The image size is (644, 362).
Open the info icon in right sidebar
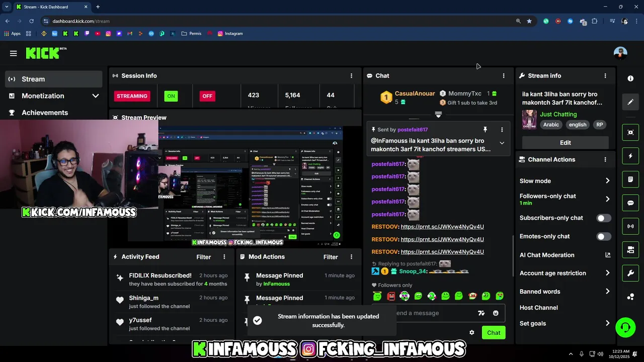(x=630, y=78)
